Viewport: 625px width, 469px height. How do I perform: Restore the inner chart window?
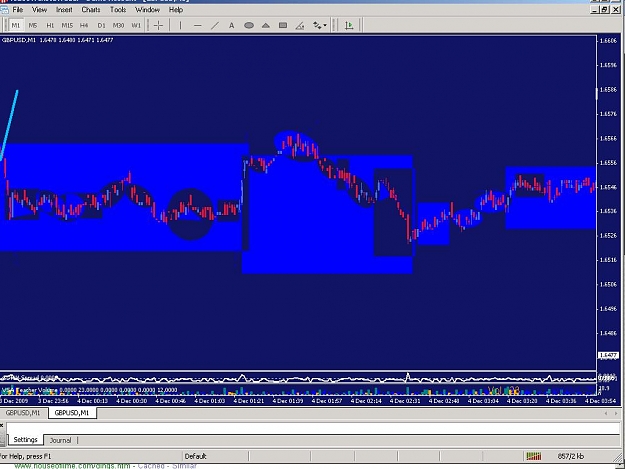pos(605,10)
